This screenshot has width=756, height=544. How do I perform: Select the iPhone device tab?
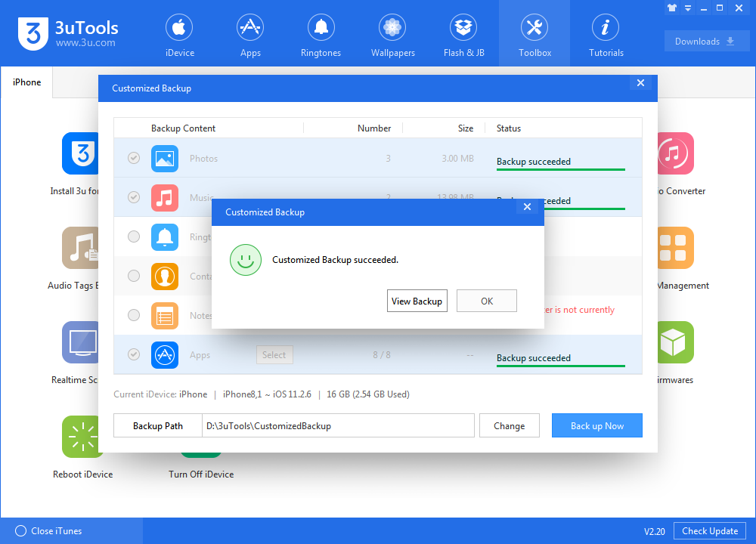point(26,82)
